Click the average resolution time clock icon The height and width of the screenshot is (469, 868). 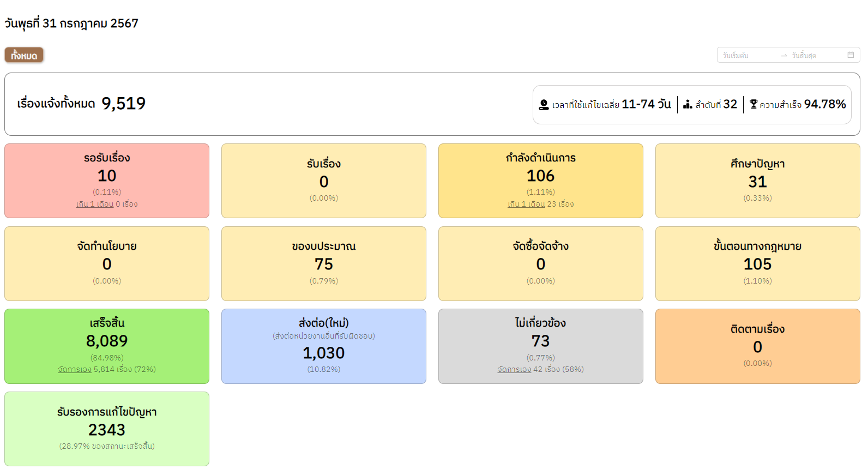coord(544,105)
